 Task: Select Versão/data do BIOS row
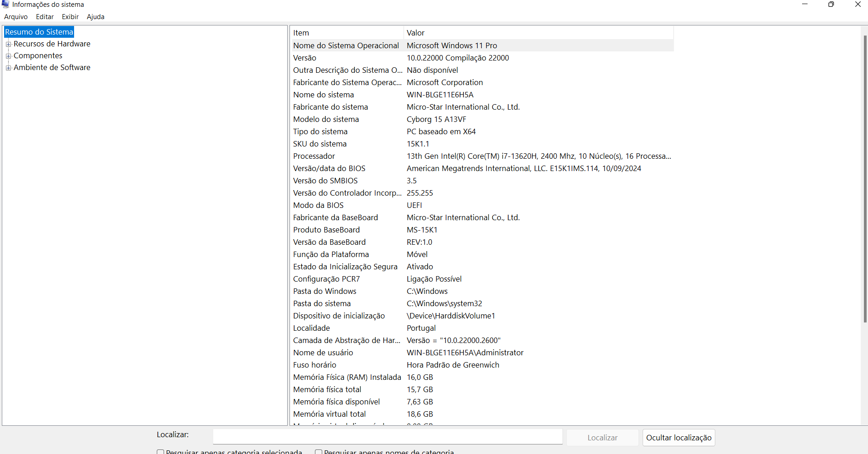click(482, 168)
